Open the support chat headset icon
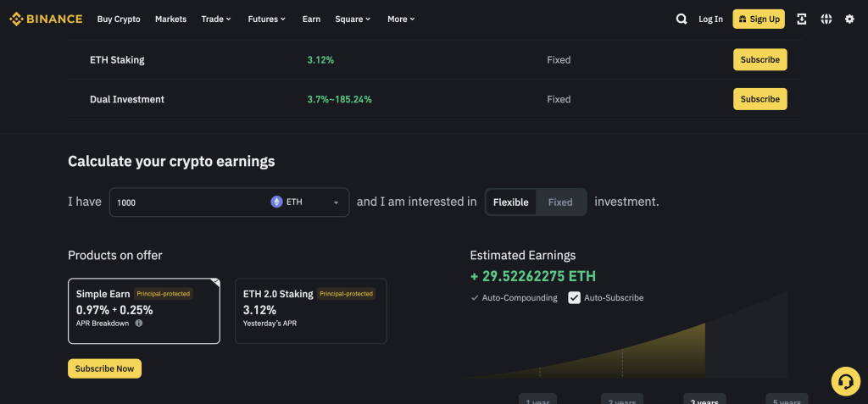 [x=845, y=381]
